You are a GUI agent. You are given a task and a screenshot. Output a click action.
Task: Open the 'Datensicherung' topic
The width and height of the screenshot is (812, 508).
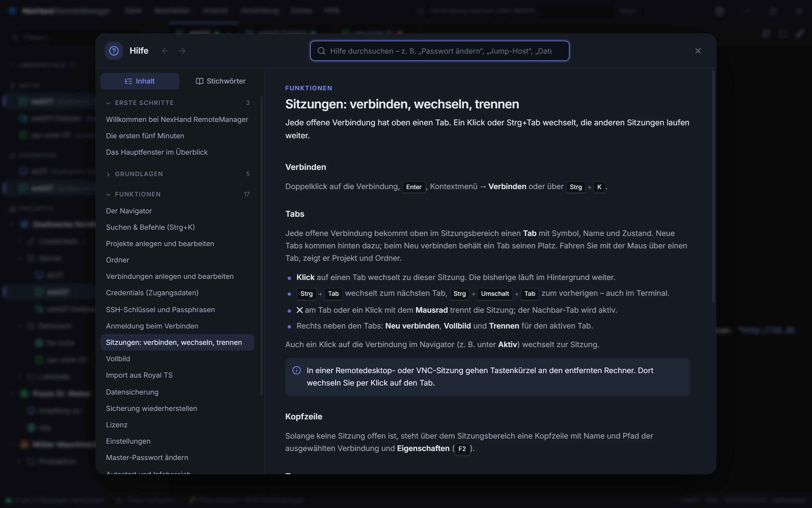[177, 392]
